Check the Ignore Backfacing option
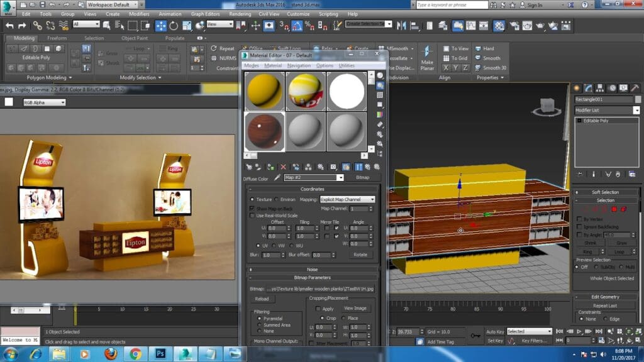Image resolution: width=644 pixels, height=362 pixels. pyautogui.click(x=579, y=226)
